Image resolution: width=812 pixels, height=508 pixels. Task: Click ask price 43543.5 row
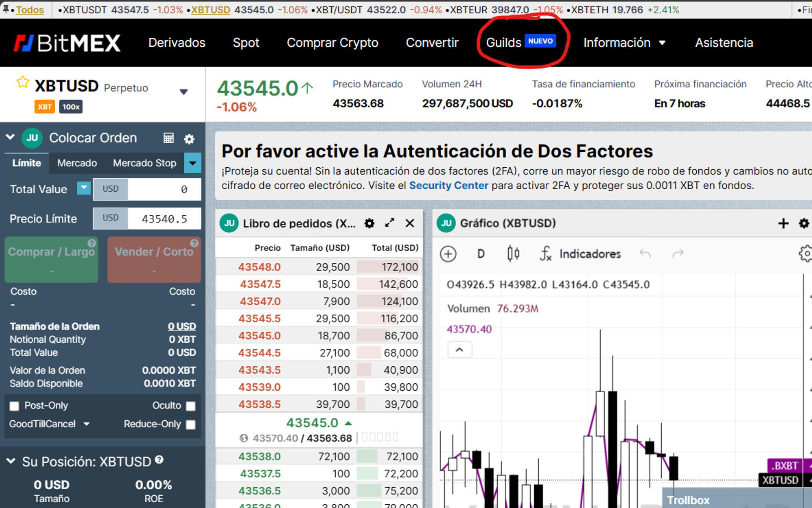pyautogui.click(x=319, y=370)
